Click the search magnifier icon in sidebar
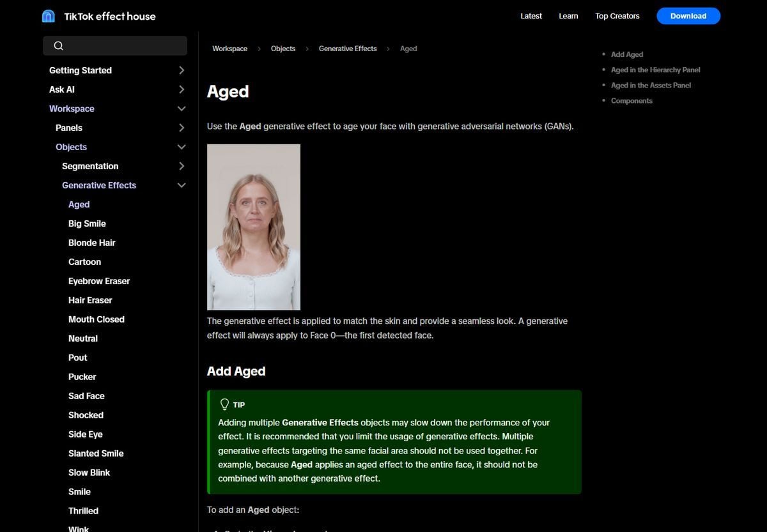 (x=59, y=45)
